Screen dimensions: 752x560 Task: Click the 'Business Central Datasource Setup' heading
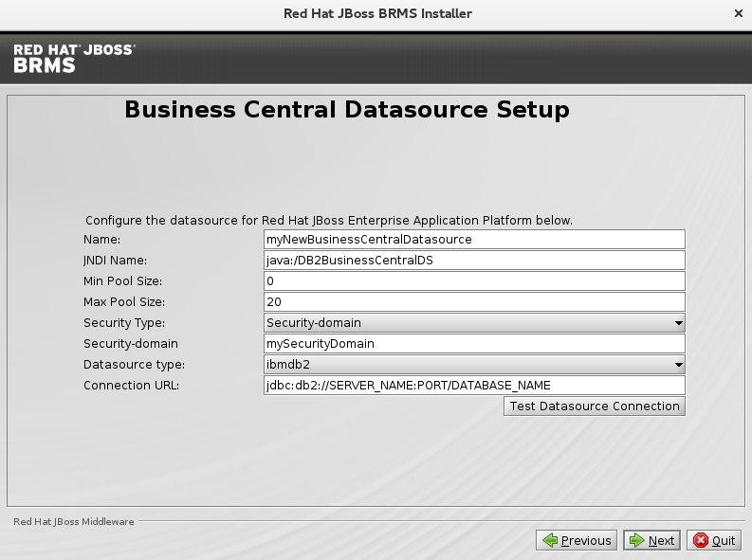pos(347,110)
